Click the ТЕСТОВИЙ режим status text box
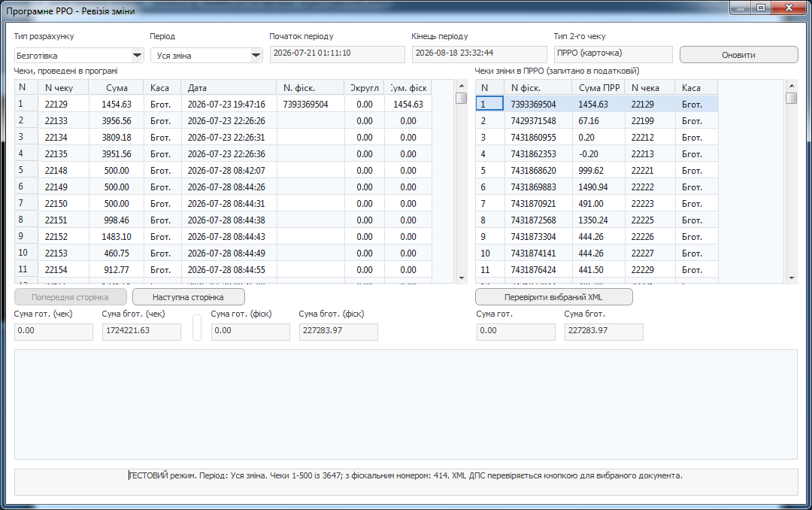812x510 pixels. (x=405, y=482)
